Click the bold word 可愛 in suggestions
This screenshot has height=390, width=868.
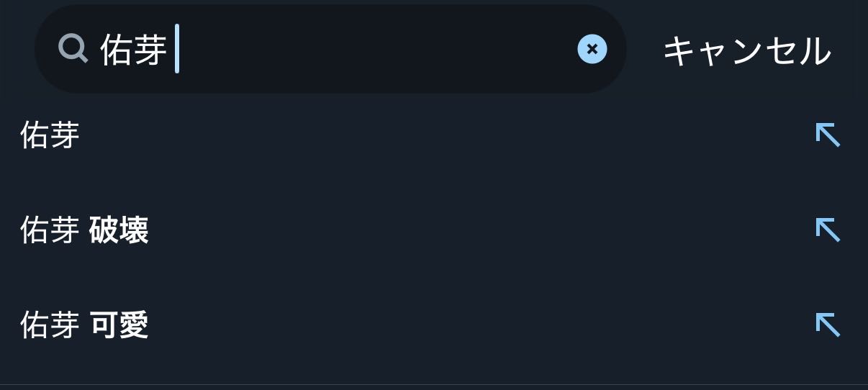119,325
